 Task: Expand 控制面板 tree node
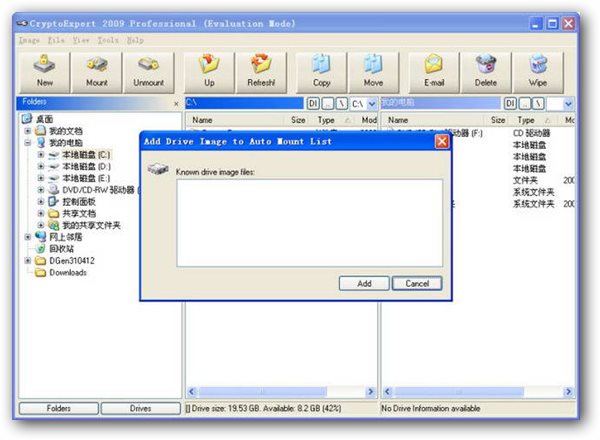pos(41,202)
